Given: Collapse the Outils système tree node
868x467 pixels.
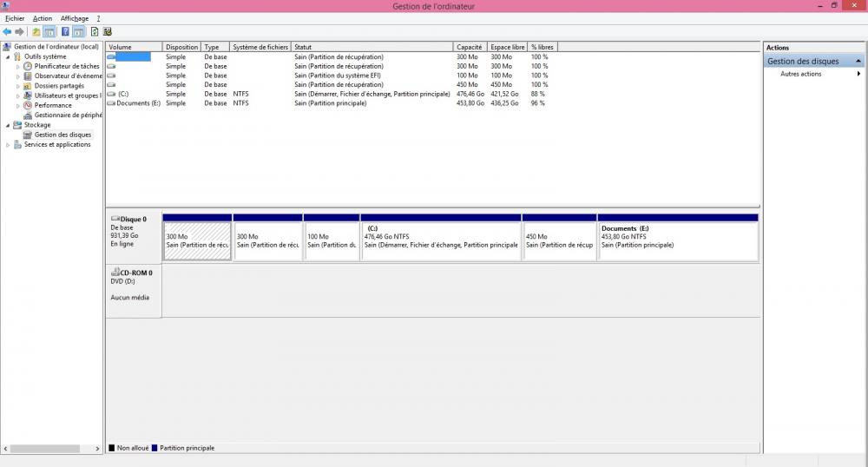Looking at the screenshot, I should [8, 56].
